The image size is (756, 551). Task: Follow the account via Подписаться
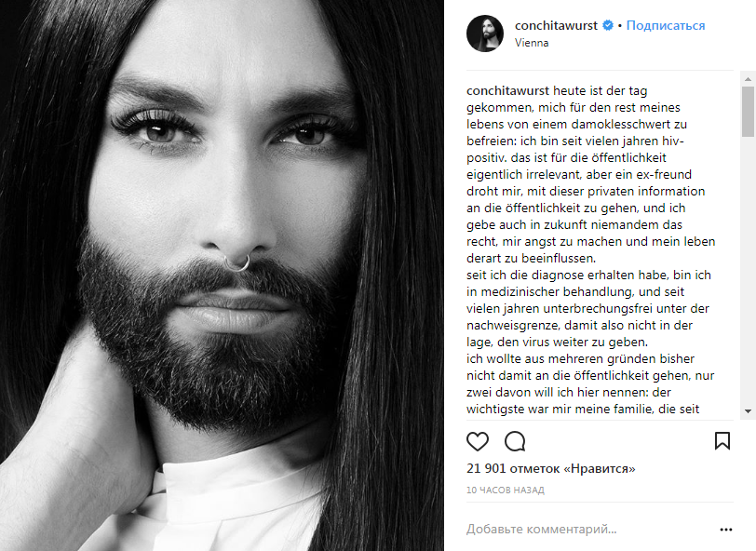tap(666, 25)
